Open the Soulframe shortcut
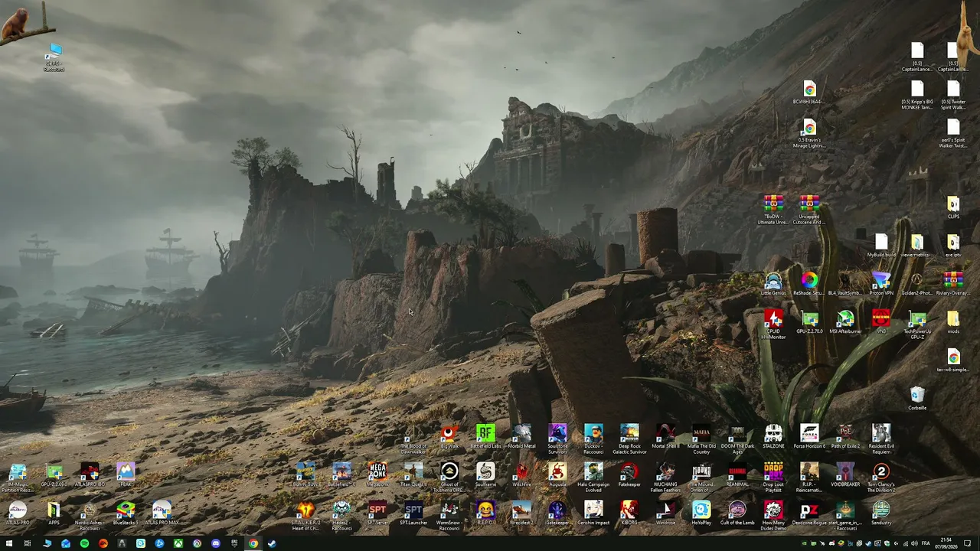This screenshot has width=980, height=551. click(485, 475)
